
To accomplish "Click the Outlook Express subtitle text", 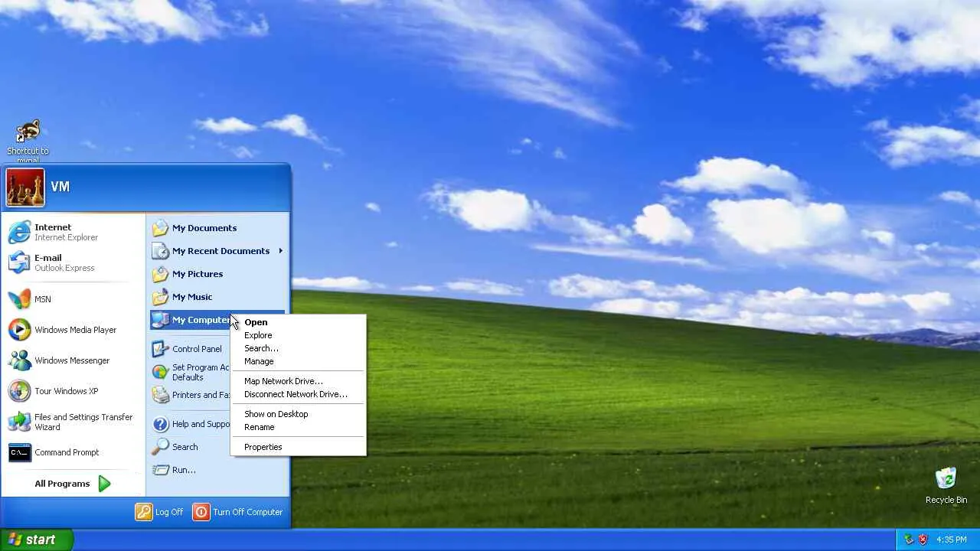I will click(x=64, y=268).
